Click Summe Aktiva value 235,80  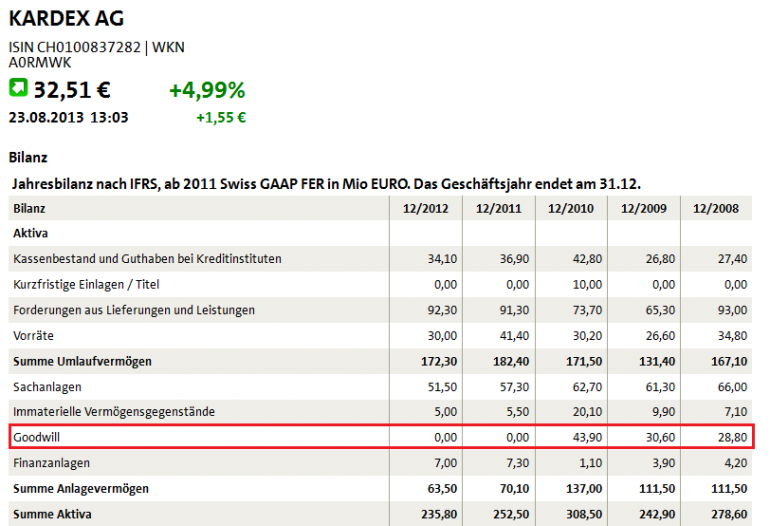439,514
